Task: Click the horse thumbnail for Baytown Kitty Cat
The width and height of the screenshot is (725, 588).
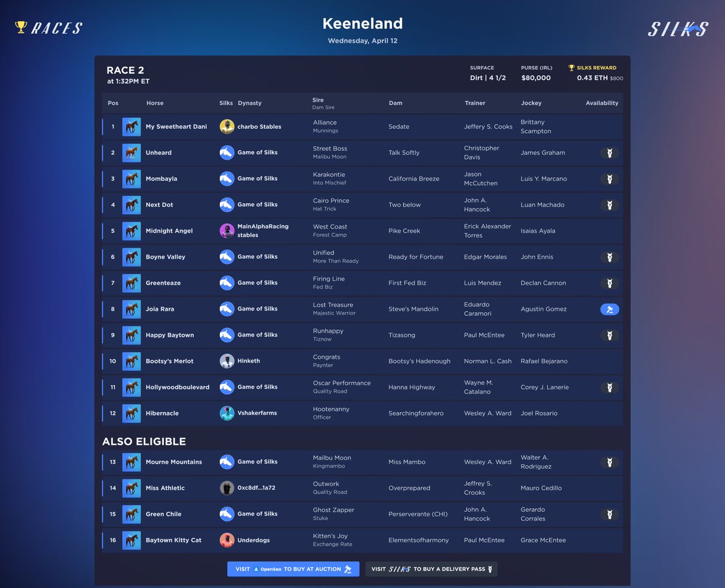Action: coord(131,540)
